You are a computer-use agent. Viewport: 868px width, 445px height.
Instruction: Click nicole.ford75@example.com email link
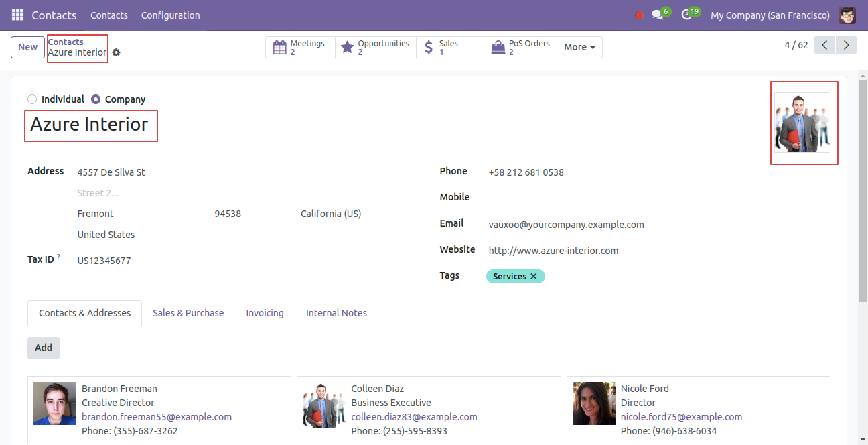click(681, 417)
